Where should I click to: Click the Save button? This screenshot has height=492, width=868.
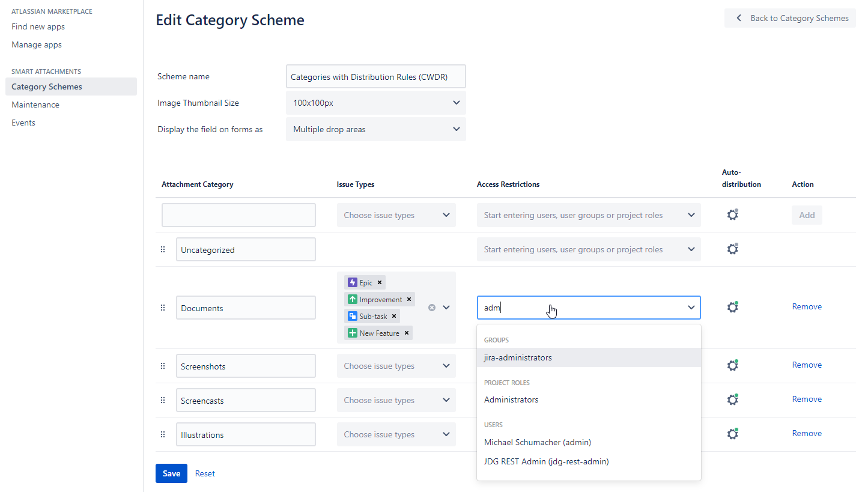[171, 473]
